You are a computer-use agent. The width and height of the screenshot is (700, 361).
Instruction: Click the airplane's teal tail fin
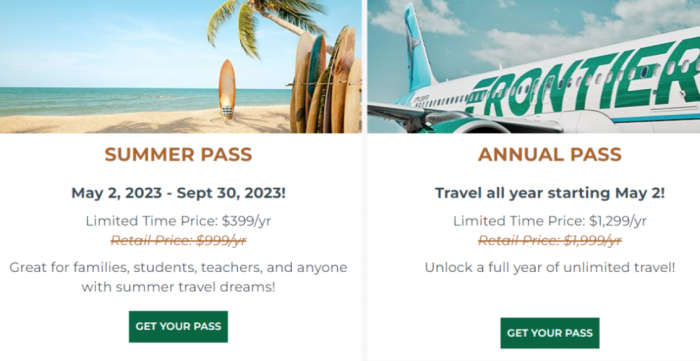tap(419, 47)
